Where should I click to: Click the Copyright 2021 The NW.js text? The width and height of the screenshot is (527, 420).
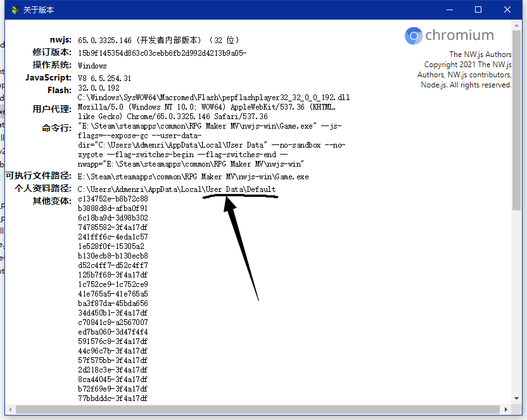point(468,65)
